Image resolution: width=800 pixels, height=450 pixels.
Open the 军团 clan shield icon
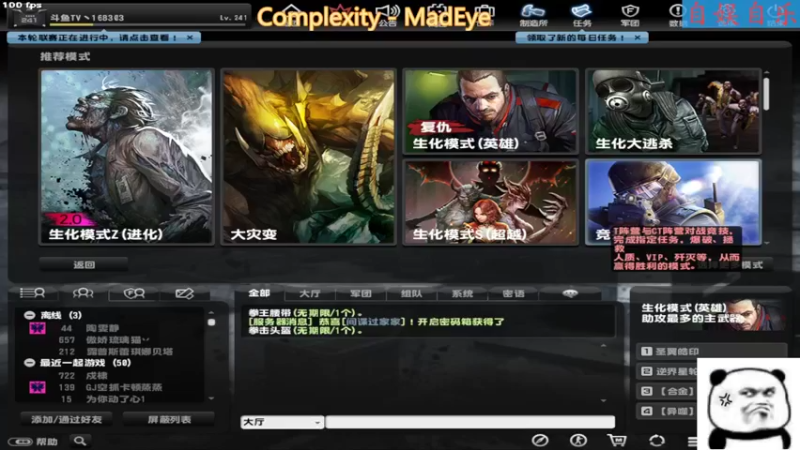click(x=630, y=16)
